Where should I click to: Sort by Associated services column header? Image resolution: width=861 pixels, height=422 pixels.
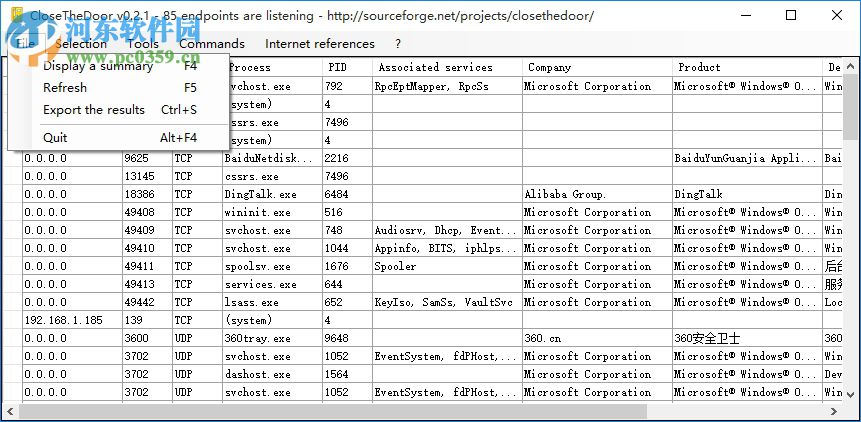click(448, 67)
